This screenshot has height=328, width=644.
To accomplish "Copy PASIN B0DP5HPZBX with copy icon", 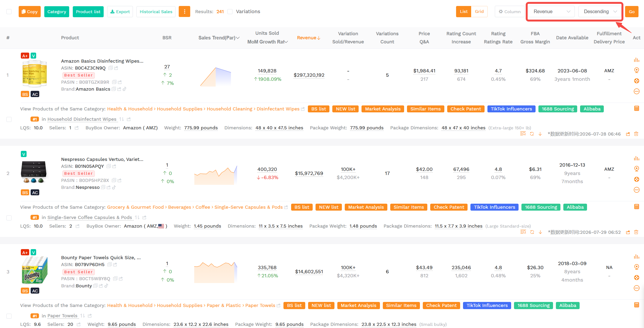I will tap(114, 180).
